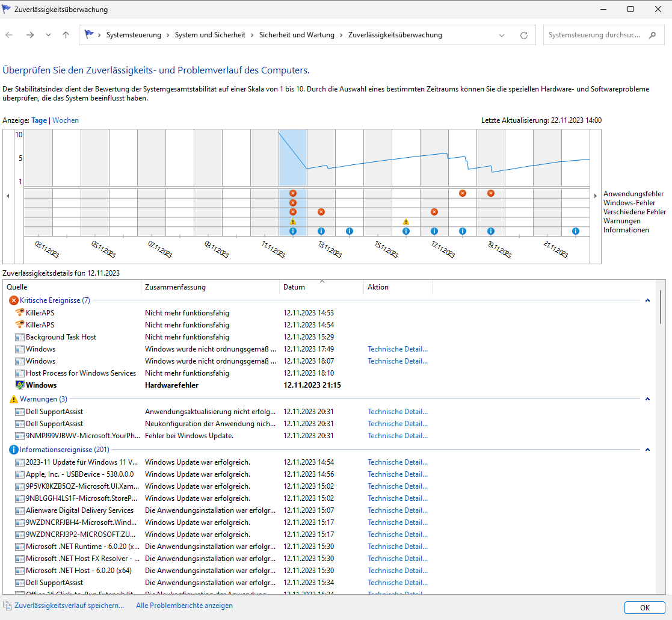Go up one level arrow
672x620 pixels.
66,35
